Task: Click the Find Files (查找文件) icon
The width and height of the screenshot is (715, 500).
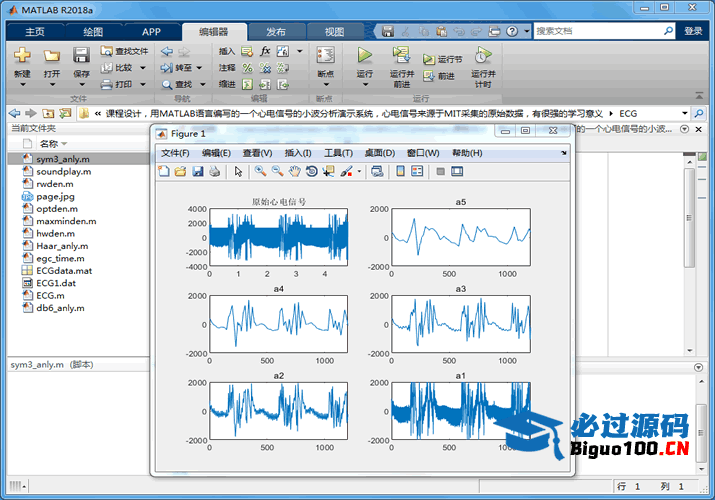Action: click(x=106, y=51)
